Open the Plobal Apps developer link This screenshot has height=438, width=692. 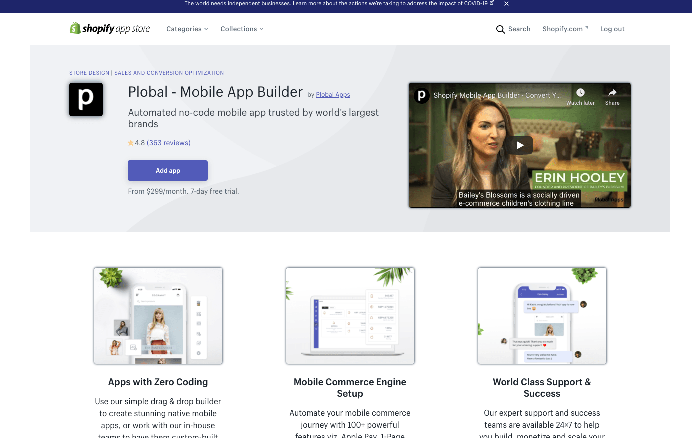point(333,94)
